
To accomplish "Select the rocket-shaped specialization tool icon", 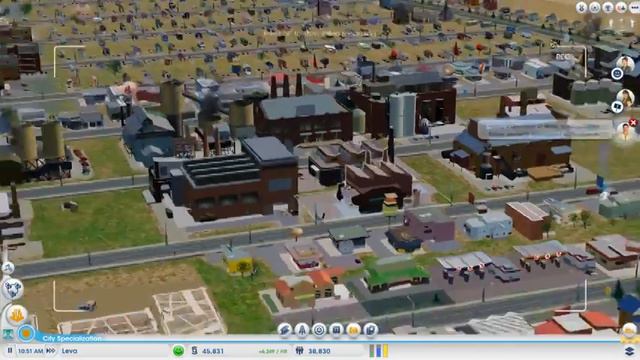I will pyautogui.click(x=302, y=329).
